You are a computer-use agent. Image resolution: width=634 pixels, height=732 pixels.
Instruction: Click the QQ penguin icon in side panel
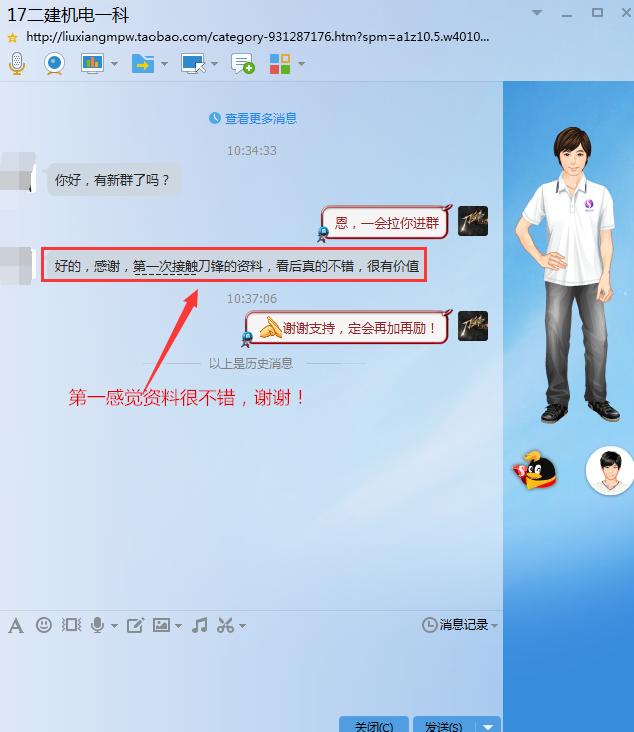tap(534, 471)
